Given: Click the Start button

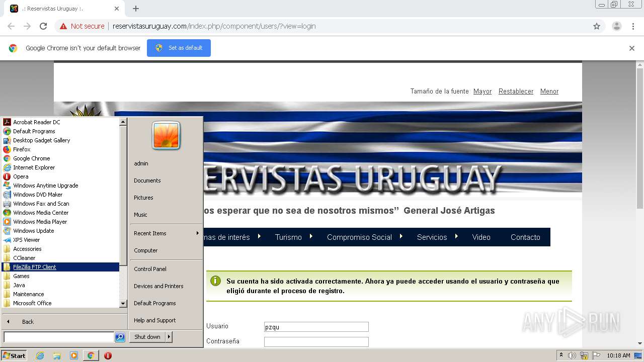Looking at the screenshot, I should click(x=14, y=355).
